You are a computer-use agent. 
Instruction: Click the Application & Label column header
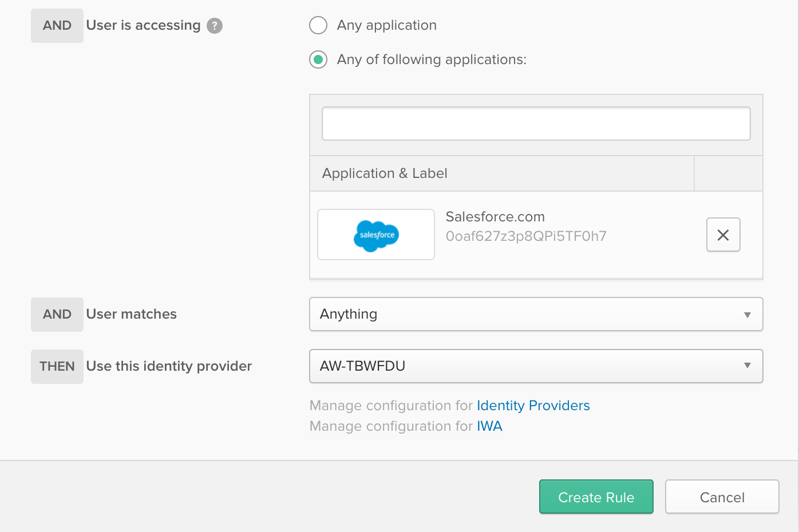pos(385,173)
